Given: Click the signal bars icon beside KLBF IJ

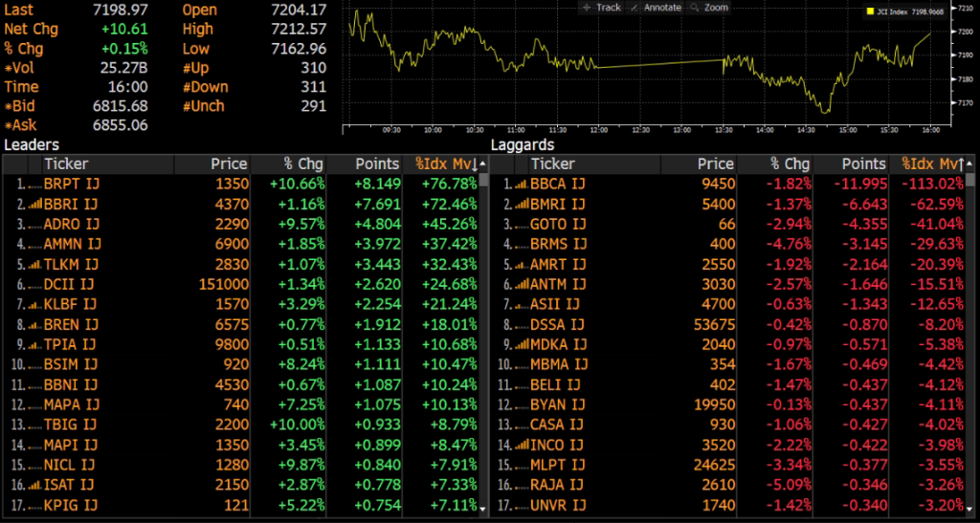Looking at the screenshot, I should point(35,305).
